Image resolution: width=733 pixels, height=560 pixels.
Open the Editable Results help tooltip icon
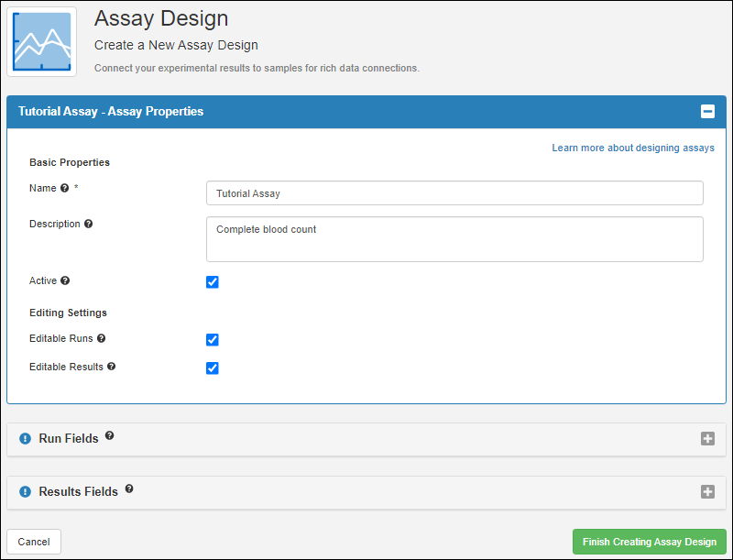coord(112,367)
